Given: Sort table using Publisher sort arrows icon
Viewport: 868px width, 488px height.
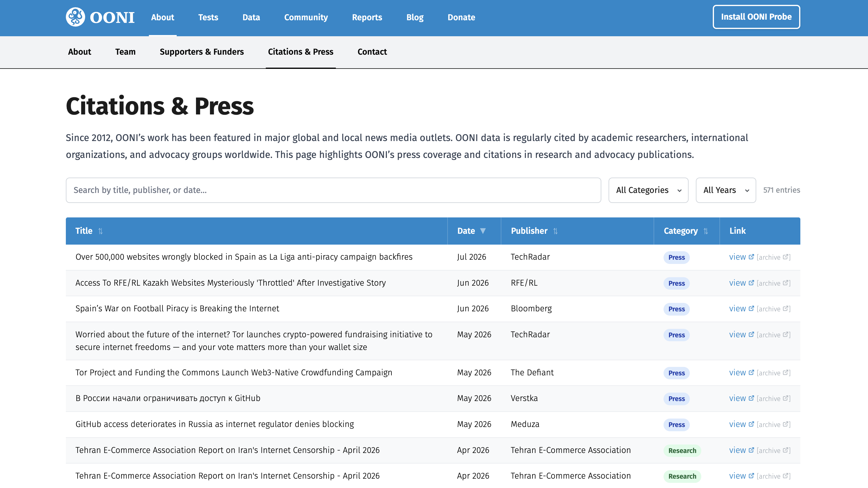Looking at the screenshot, I should coord(555,231).
